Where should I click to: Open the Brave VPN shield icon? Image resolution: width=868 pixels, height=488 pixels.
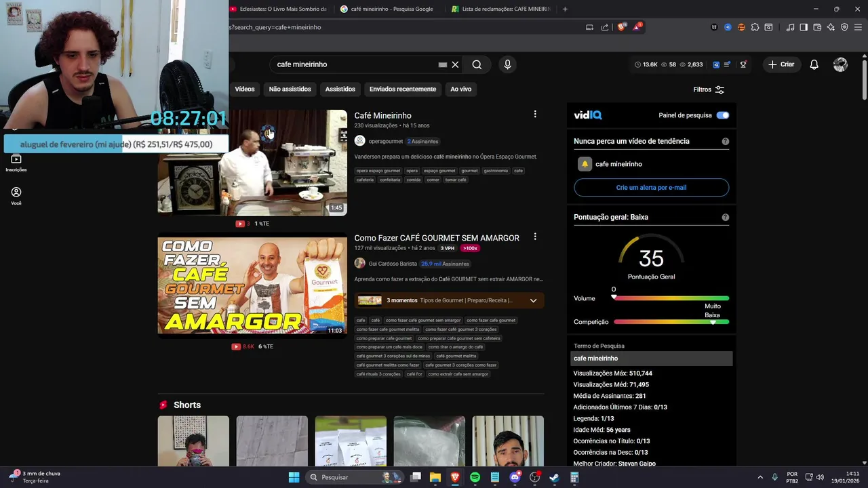point(844,27)
